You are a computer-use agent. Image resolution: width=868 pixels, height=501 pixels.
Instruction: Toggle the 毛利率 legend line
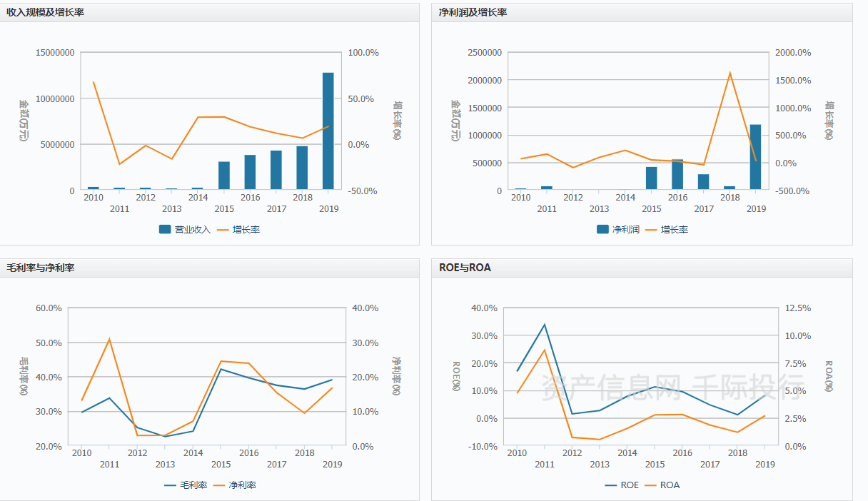186,485
